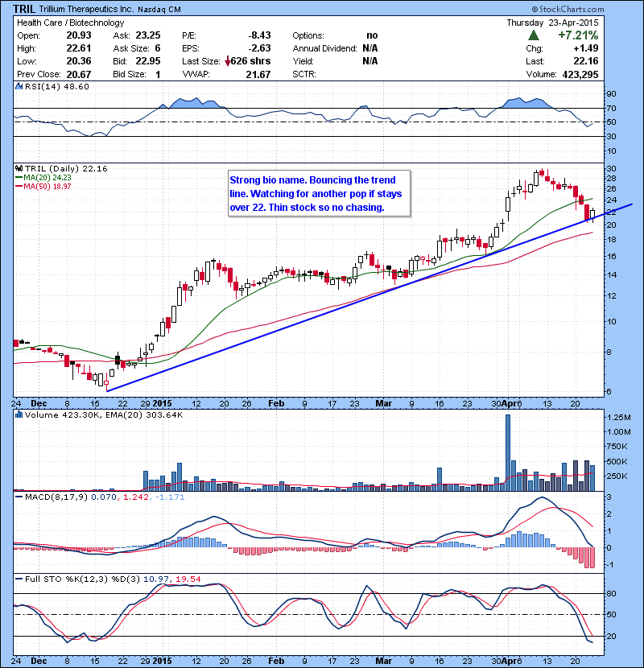Click the last white candlestick on the price chart
This screenshot has width=644, height=668.
592,214
